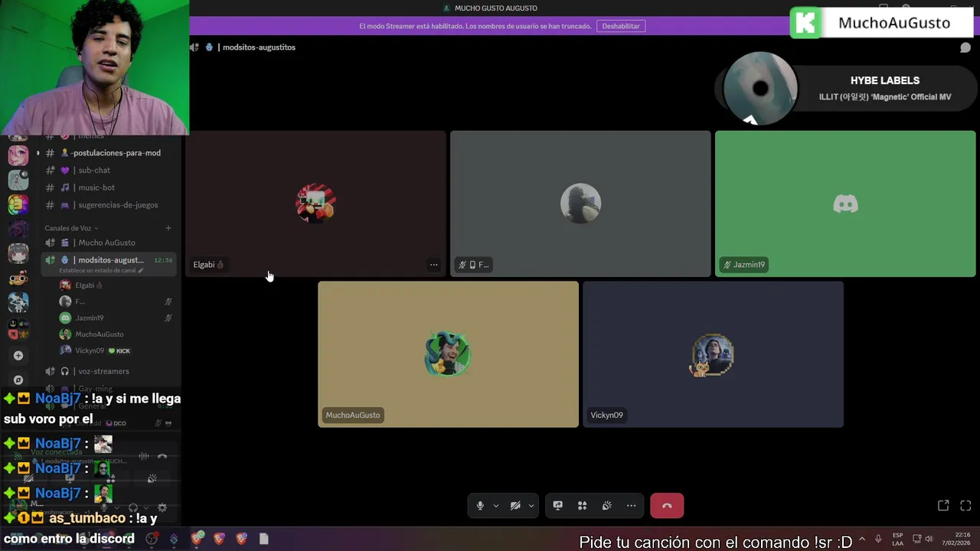980x551 pixels.
Task: Mute microphone in call control bar
Action: (480, 506)
